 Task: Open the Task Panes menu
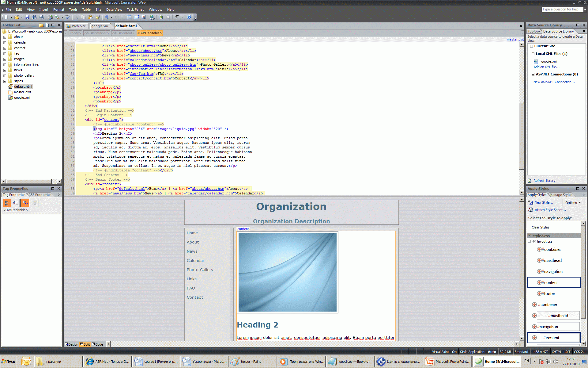[x=135, y=10]
